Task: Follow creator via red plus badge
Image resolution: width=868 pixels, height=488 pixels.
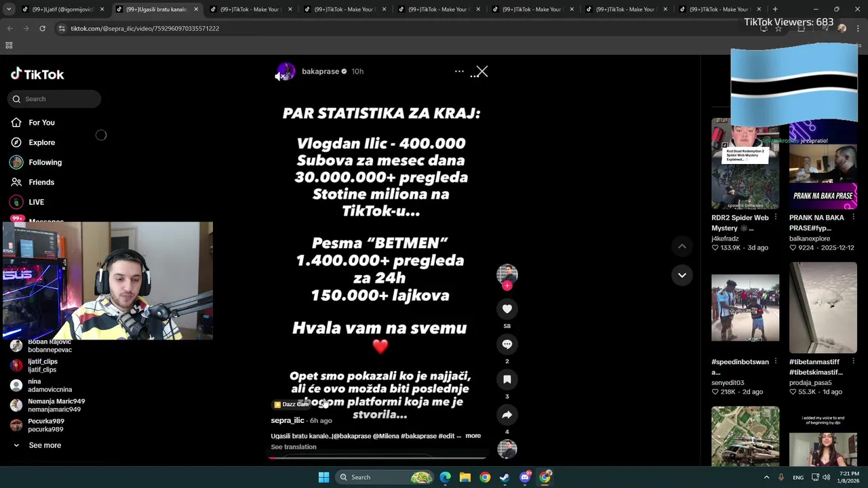Action: pos(507,285)
